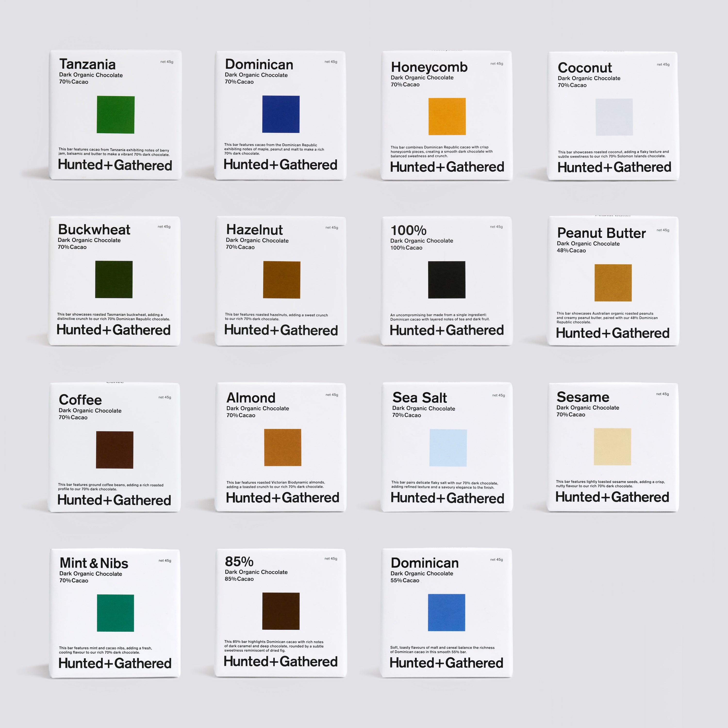Click the teal square on the Mint & Nibs bar
728x728 pixels.
[x=116, y=613]
